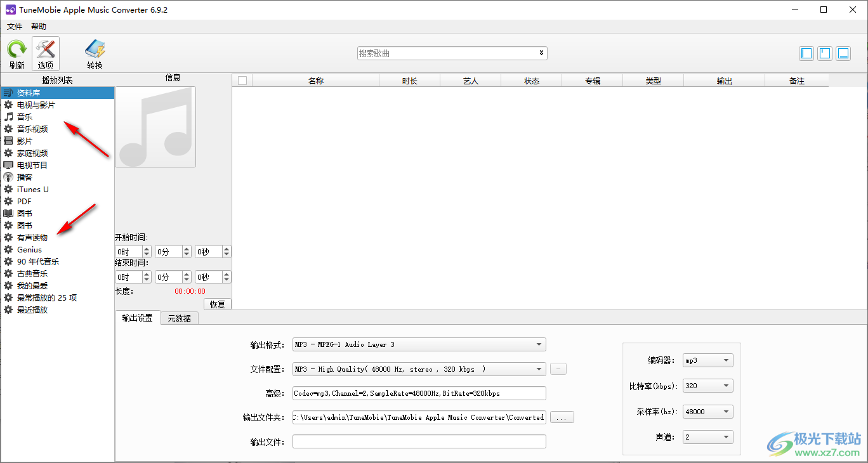
Task: Select 音乐视频 playlist
Action: tap(58, 129)
